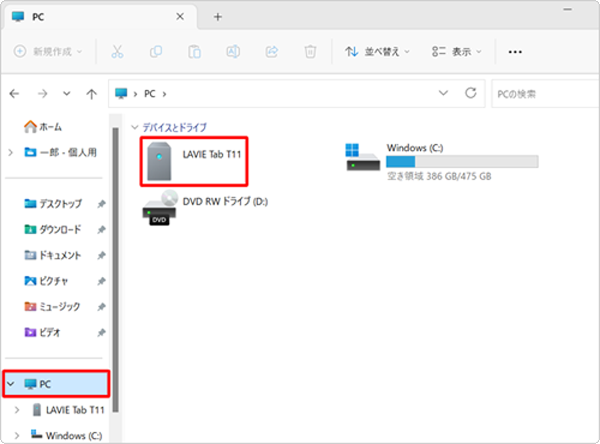Screen dimensions: 600x444
Task: Click pin icon beside ピクチャ
Action: click(x=101, y=281)
